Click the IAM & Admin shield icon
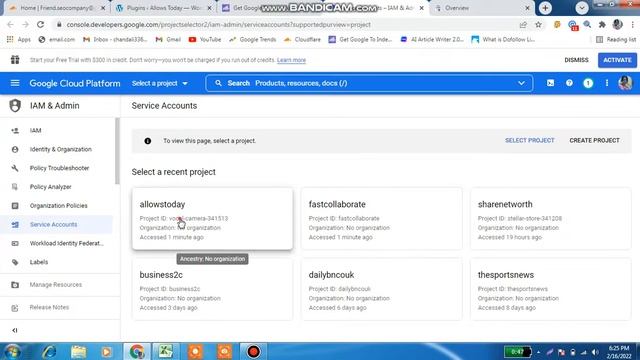The height and width of the screenshot is (360, 640). [x=15, y=106]
